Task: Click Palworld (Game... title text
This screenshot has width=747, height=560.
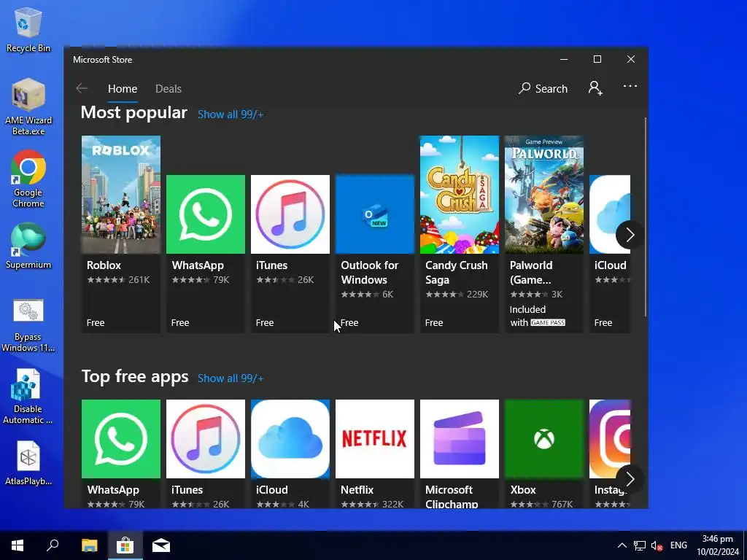Action: [x=531, y=273]
